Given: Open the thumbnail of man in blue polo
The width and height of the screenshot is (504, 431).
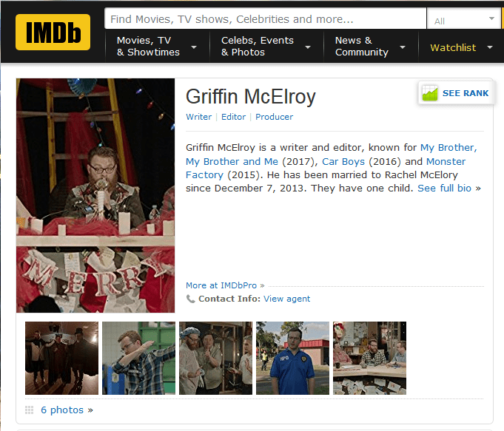Looking at the screenshot, I should [x=293, y=358].
